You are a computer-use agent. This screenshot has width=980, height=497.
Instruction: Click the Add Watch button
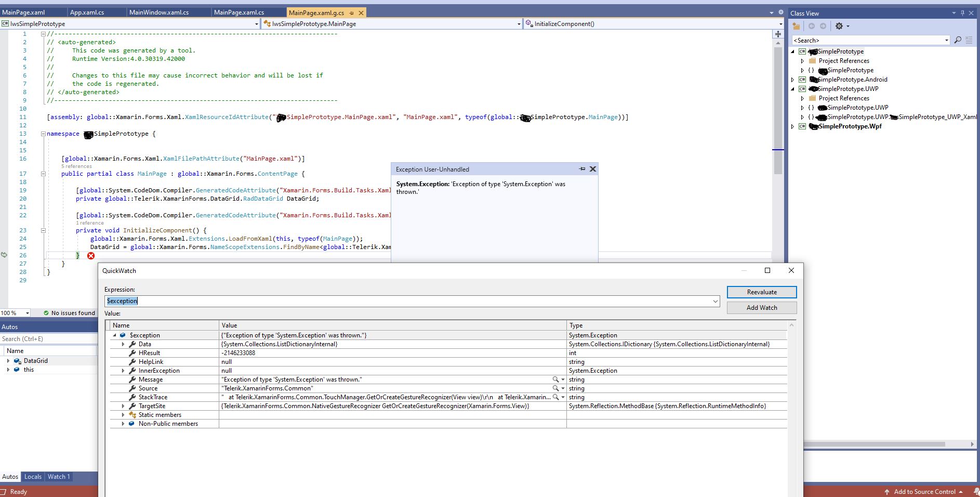coord(761,308)
